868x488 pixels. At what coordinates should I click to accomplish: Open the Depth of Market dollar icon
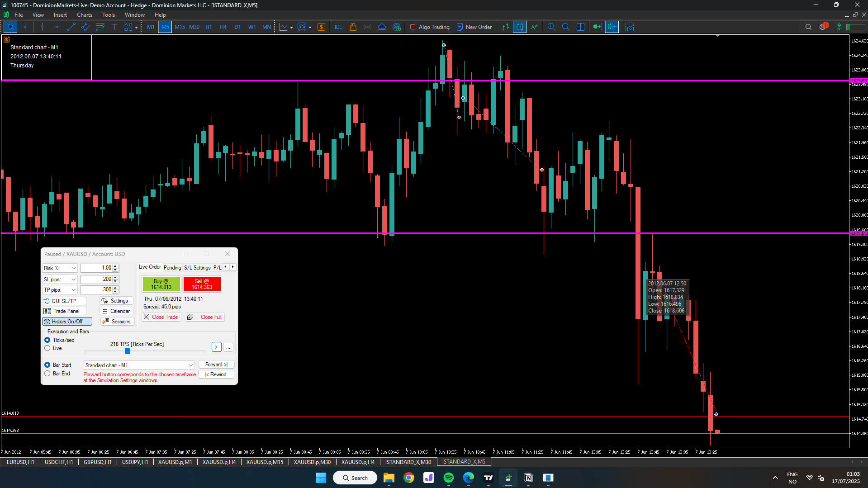click(x=321, y=27)
